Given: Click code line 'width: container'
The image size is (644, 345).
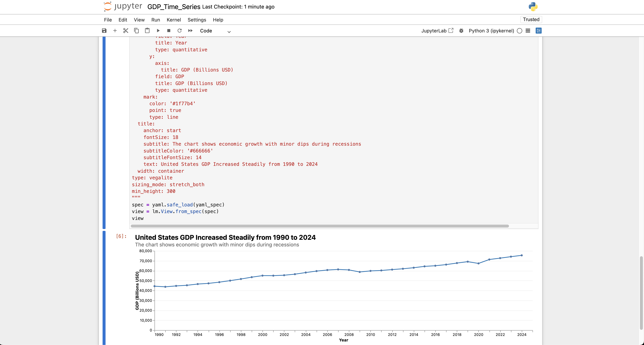Looking at the screenshot, I should pyautogui.click(x=161, y=171).
